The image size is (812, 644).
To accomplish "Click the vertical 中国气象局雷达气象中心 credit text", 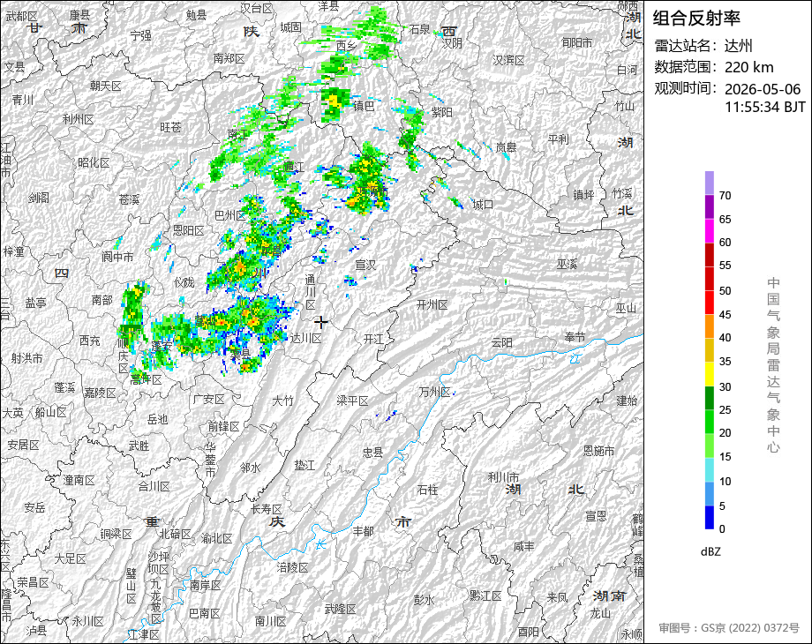I will [773, 365].
